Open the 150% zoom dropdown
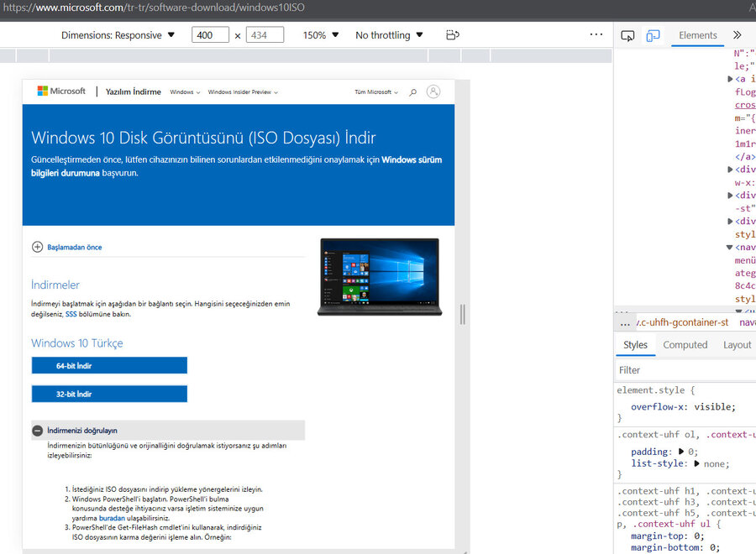The image size is (756, 554). pyautogui.click(x=321, y=35)
